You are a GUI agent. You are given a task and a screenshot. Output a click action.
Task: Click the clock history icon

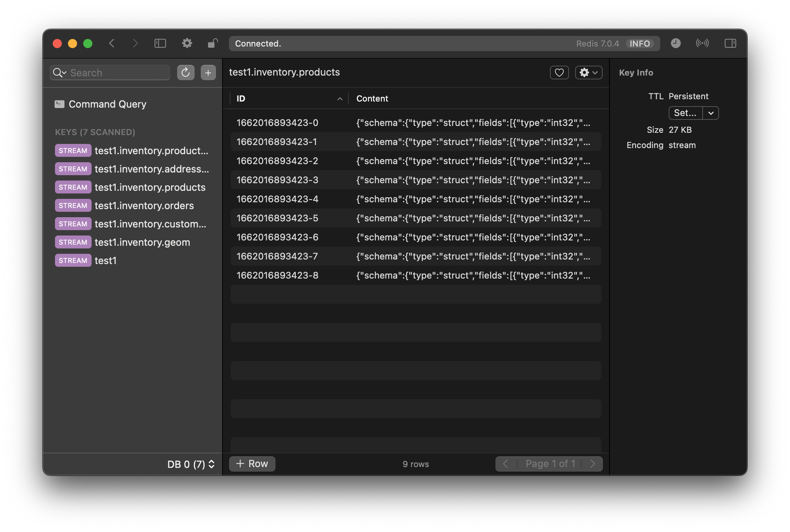click(x=675, y=43)
